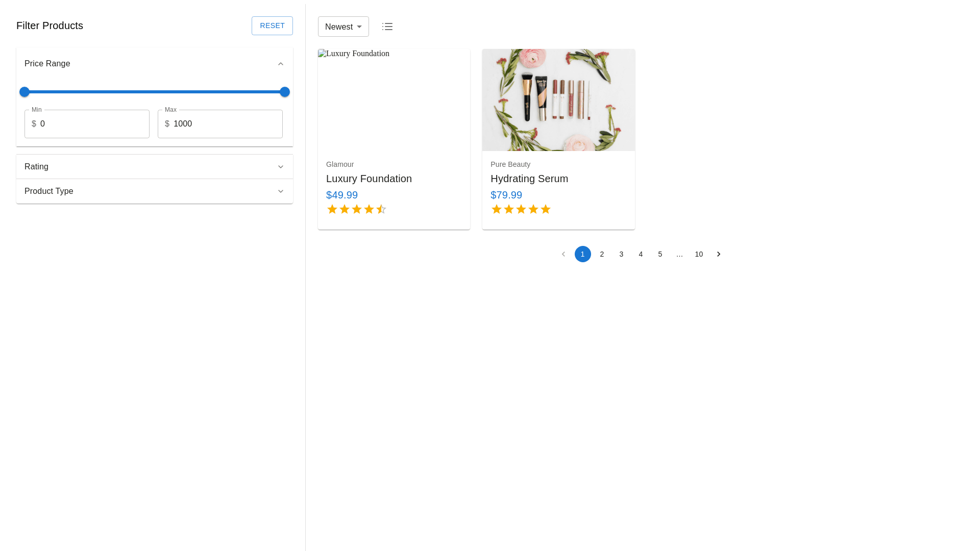
Task: Focus the Max price input field
Action: pos(225,124)
